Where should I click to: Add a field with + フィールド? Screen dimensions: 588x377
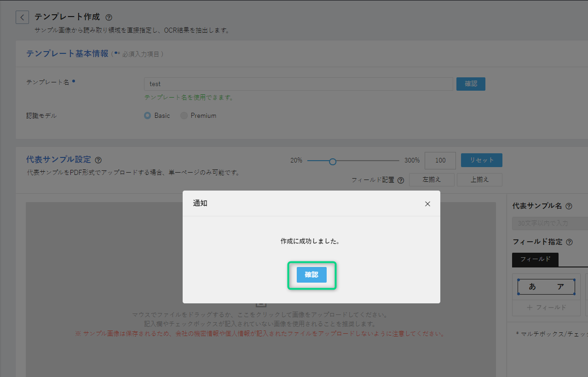pos(546,307)
